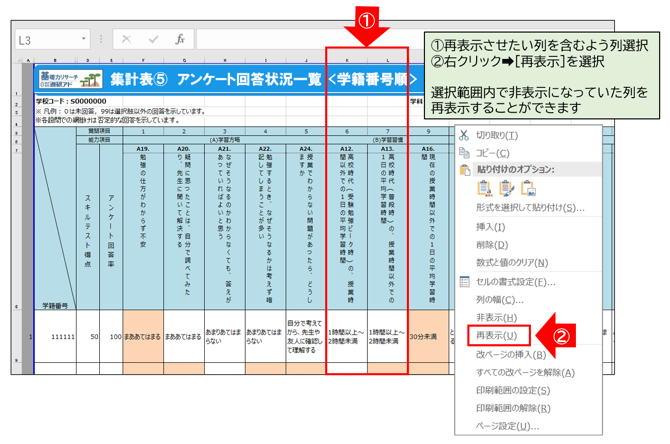This screenshot has width=670, height=444.
Task: Click the student number cell 111111
Action: point(56,337)
